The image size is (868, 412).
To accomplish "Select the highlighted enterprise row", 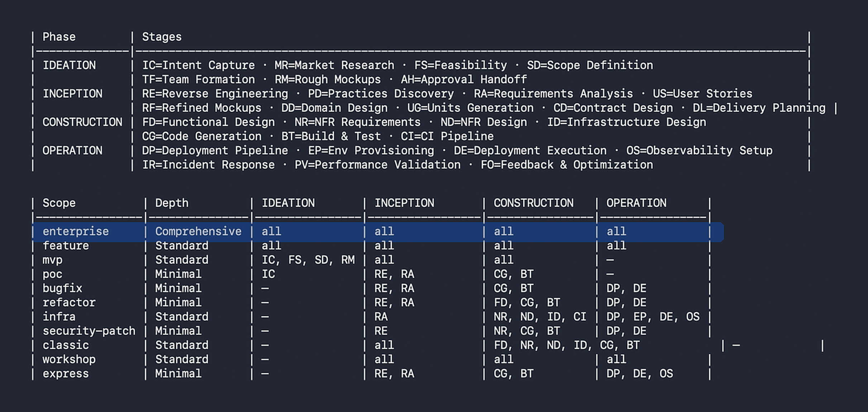I will pyautogui.click(x=378, y=232).
